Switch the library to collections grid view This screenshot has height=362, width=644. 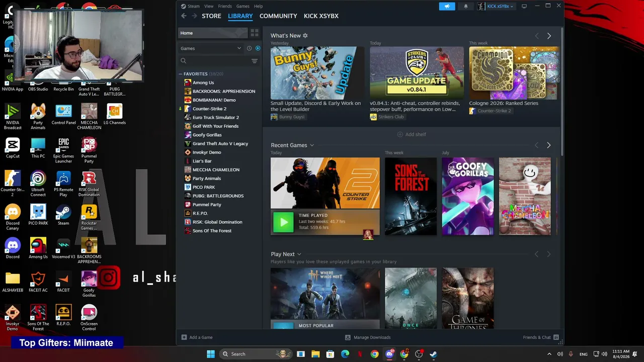(x=255, y=33)
